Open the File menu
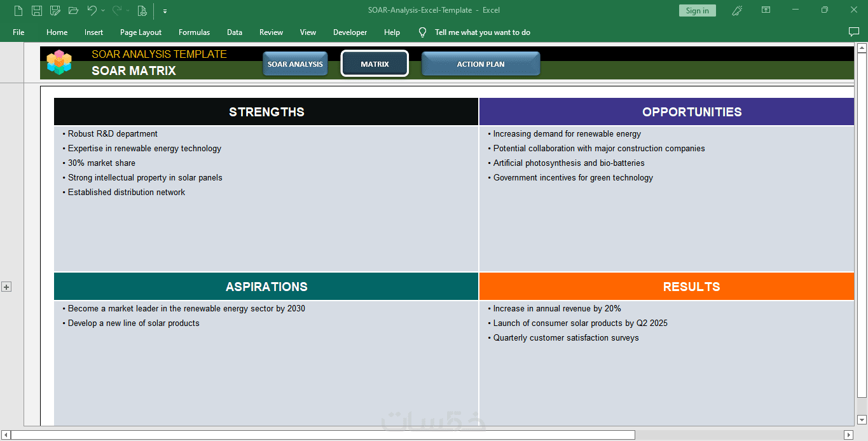The height and width of the screenshot is (441, 868). point(18,32)
